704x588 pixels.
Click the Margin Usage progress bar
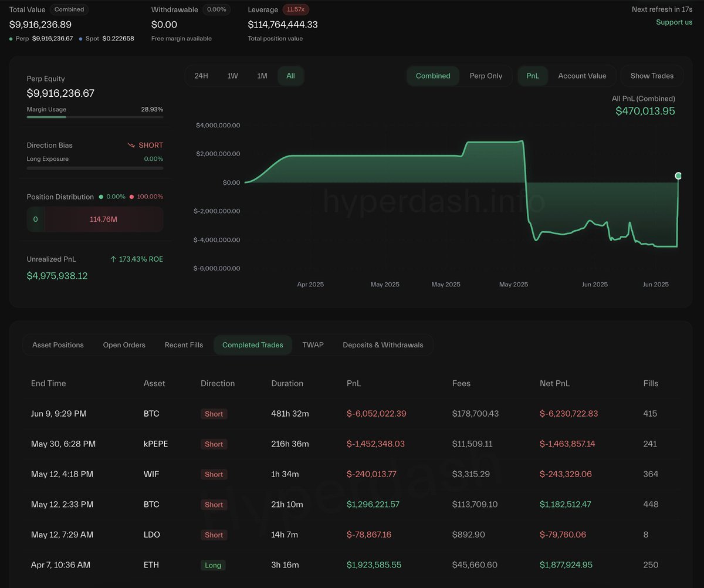94,117
